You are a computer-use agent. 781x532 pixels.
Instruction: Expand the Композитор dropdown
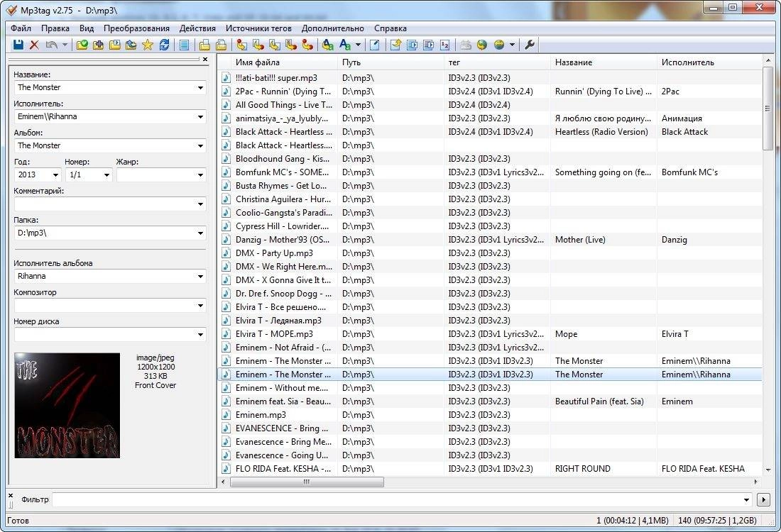point(200,306)
